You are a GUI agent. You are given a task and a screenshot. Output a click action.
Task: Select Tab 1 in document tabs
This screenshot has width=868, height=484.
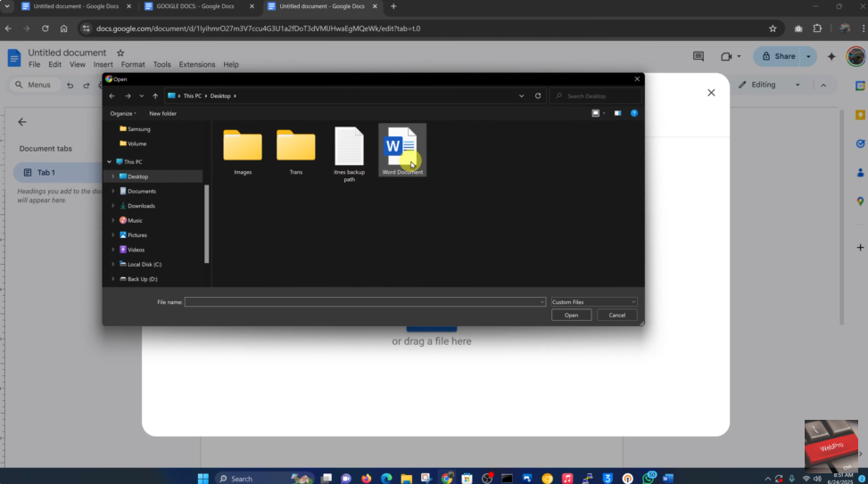pos(58,173)
